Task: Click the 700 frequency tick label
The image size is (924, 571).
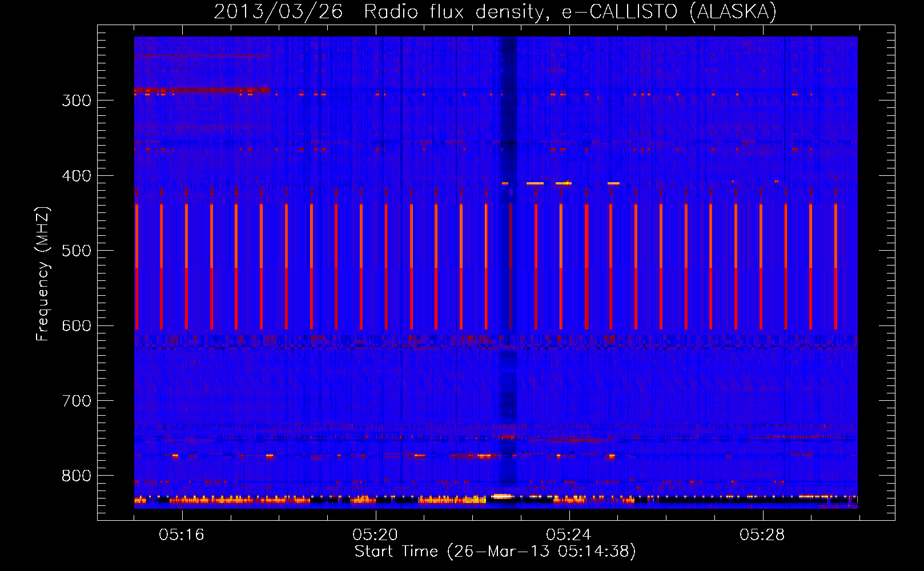Action: click(x=77, y=401)
